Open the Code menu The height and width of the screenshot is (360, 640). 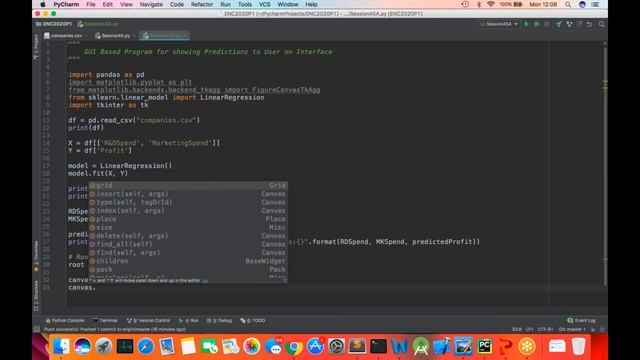[x=177, y=4]
